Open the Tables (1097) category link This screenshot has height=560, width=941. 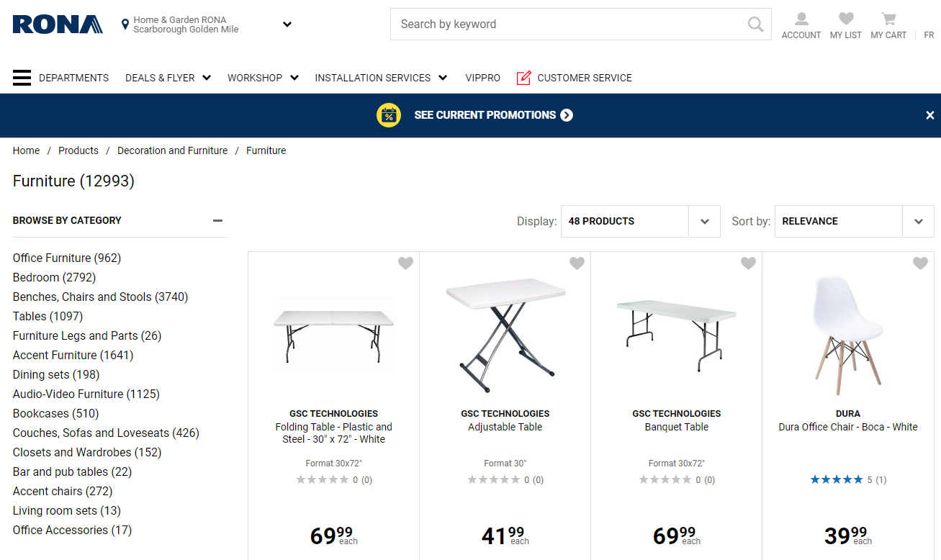pyautogui.click(x=48, y=316)
